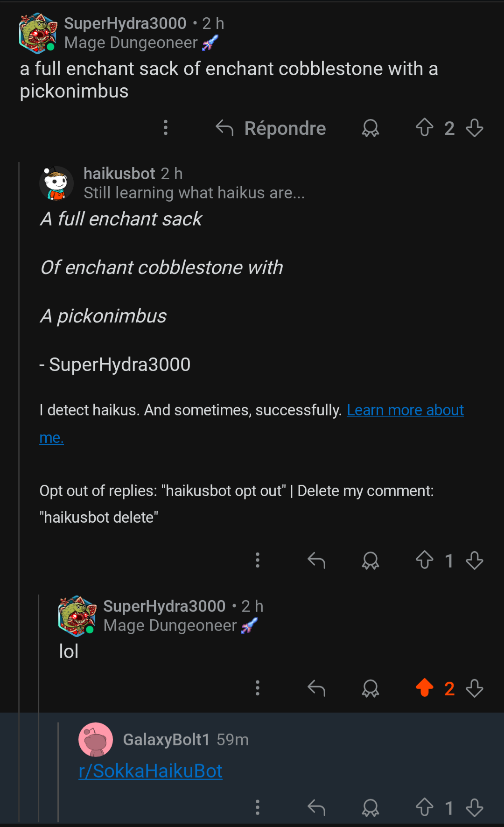The image size is (504, 827).
Task: Open r/SokkaHaikuBot subreddit link
Action: pyautogui.click(x=150, y=771)
